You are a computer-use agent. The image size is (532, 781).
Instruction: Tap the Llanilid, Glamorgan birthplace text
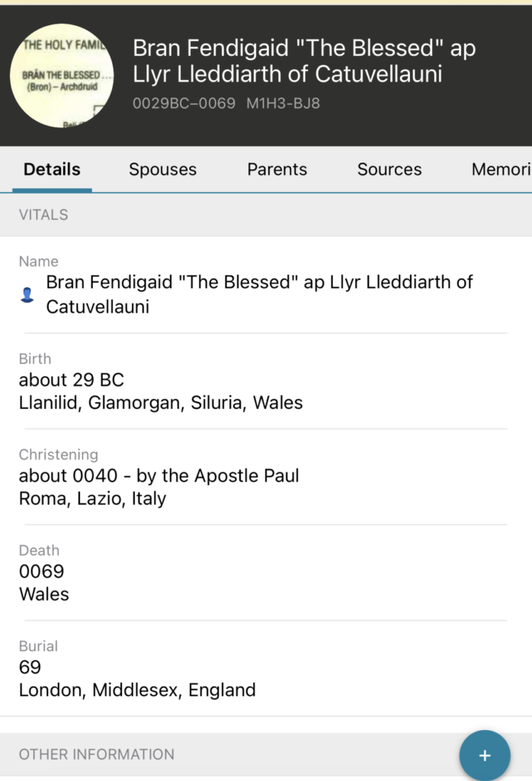tap(161, 403)
